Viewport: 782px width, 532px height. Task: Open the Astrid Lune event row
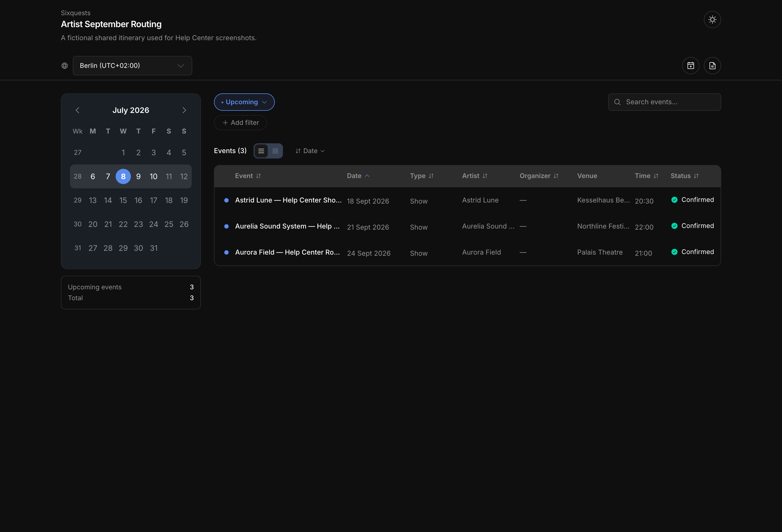click(x=467, y=200)
